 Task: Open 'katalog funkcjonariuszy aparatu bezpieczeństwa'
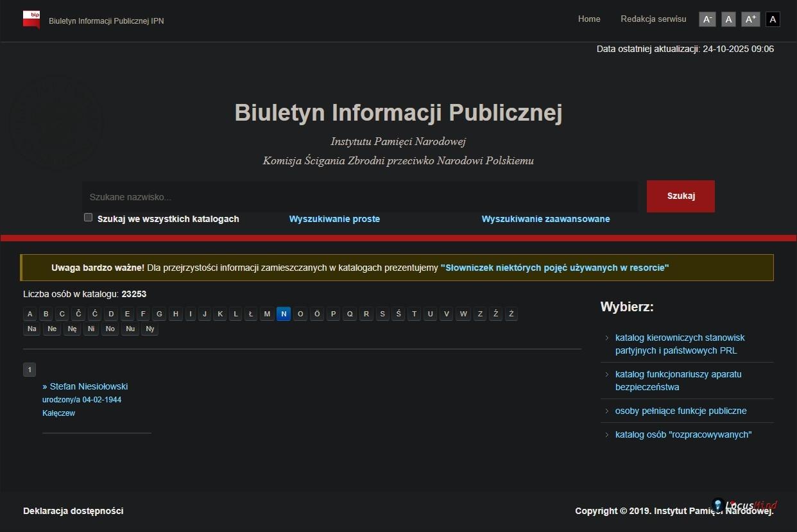(x=678, y=381)
